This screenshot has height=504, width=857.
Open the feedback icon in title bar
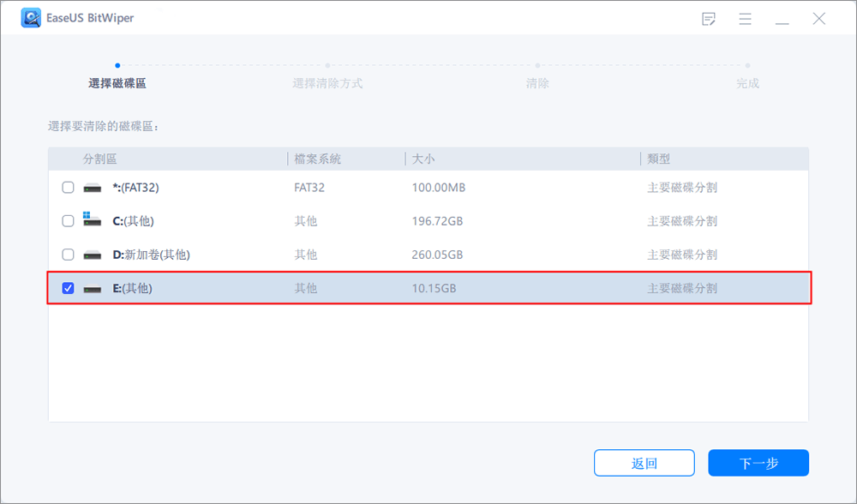(x=709, y=19)
